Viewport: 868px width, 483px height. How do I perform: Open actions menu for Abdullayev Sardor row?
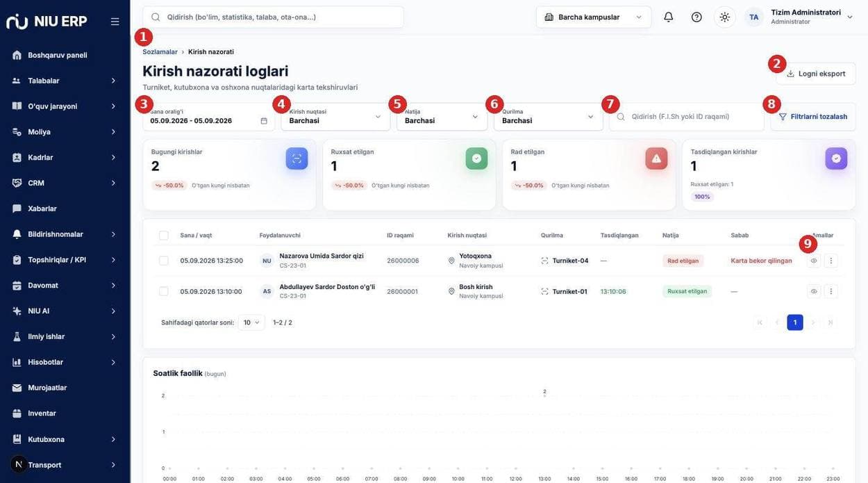click(x=831, y=291)
